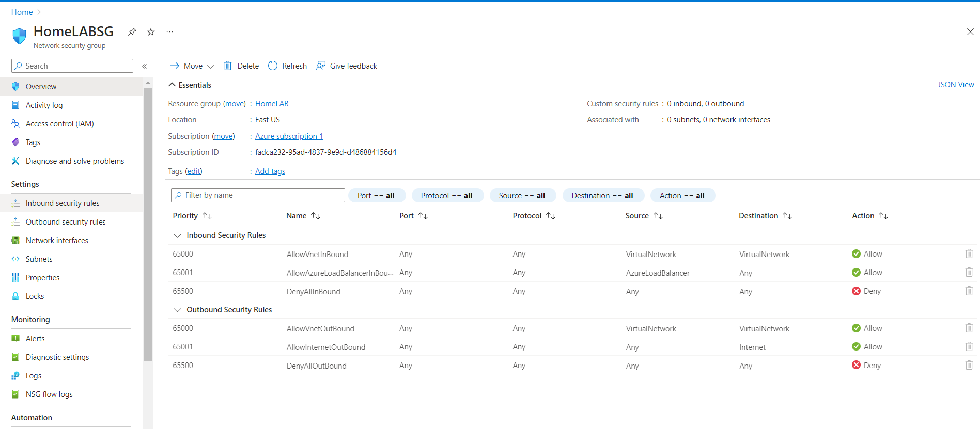Viewport: 980px width, 429px height.
Task: Open the DenyAllOutBound rule
Action: pos(317,366)
